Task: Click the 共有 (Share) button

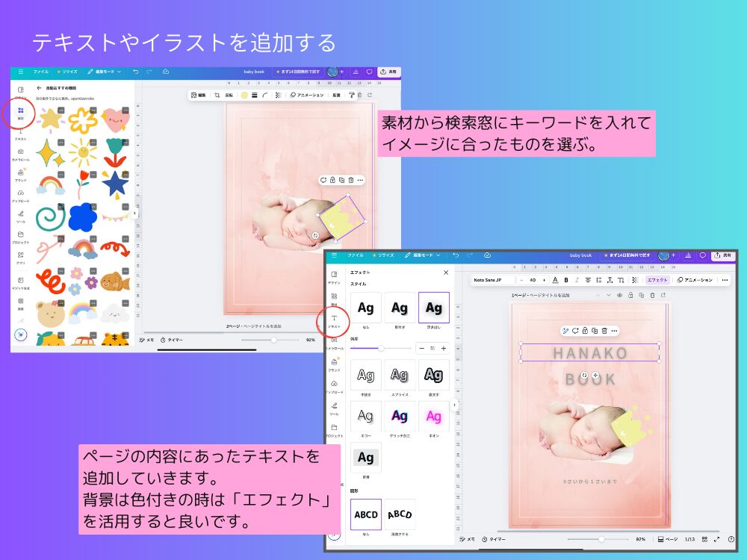Action: tap(724, 256)
